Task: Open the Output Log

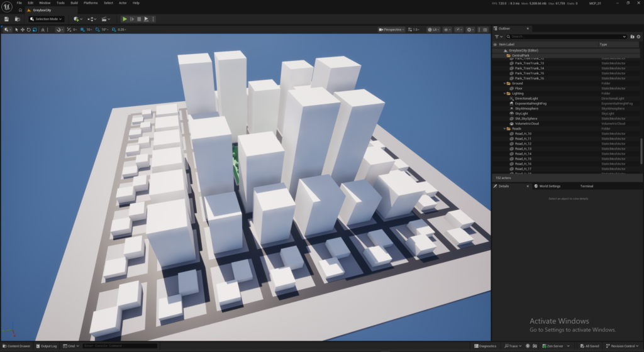Action: click(47, 346)
